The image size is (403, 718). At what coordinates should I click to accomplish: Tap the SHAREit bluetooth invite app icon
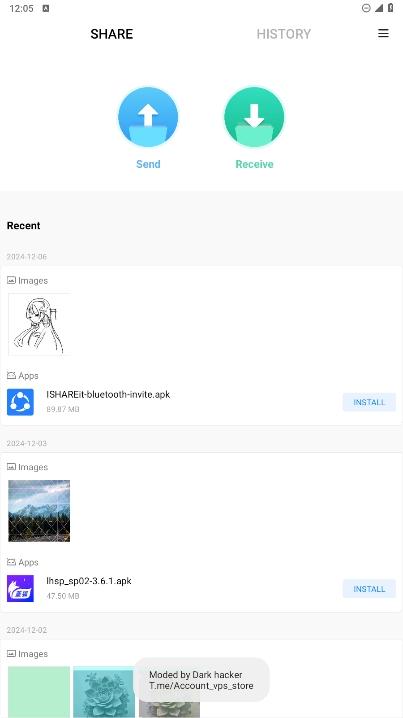[x=20, y=402]
